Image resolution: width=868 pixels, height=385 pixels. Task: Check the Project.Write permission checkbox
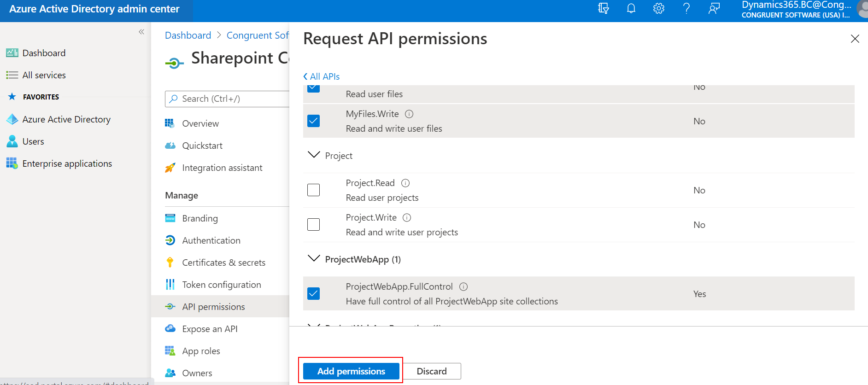313,224
